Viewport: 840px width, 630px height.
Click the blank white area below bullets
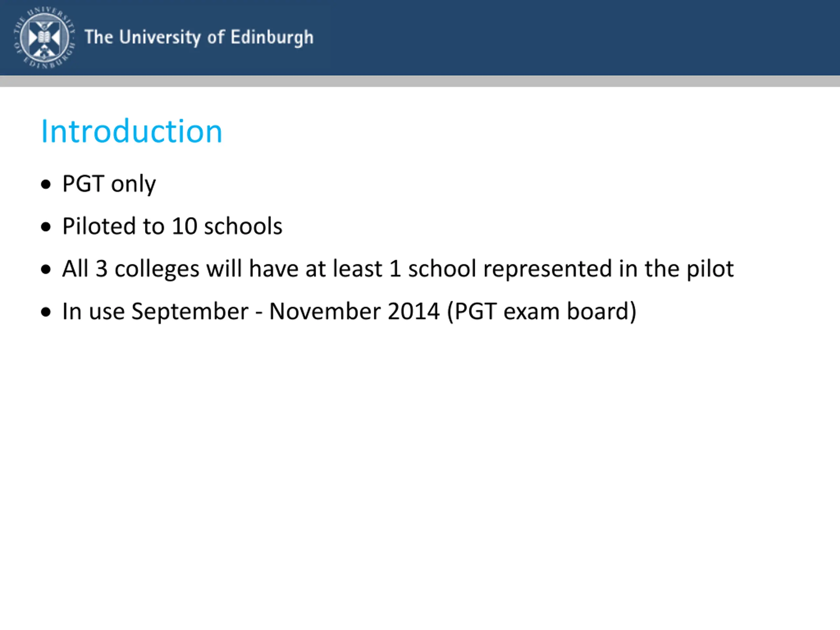click(420, 475)
